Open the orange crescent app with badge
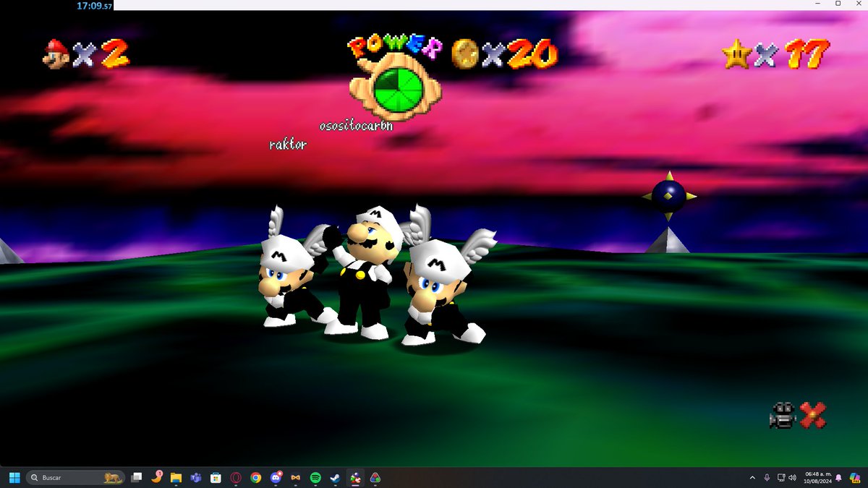 coord(156,477)
